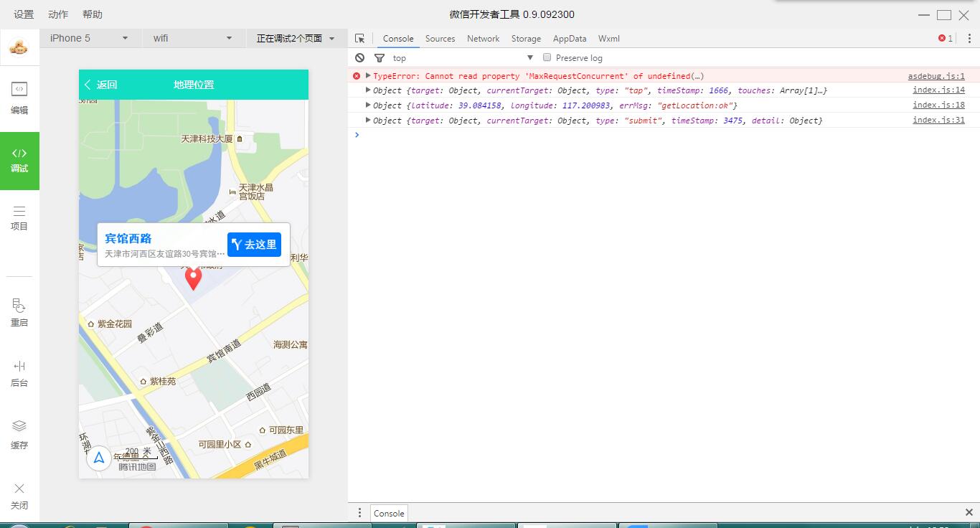
Task: Select the bottom drawer Console tab
Action: (x=389, y=513)
